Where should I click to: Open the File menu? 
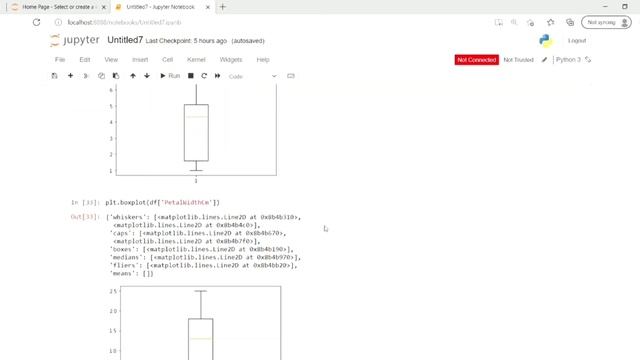[60, 60]
